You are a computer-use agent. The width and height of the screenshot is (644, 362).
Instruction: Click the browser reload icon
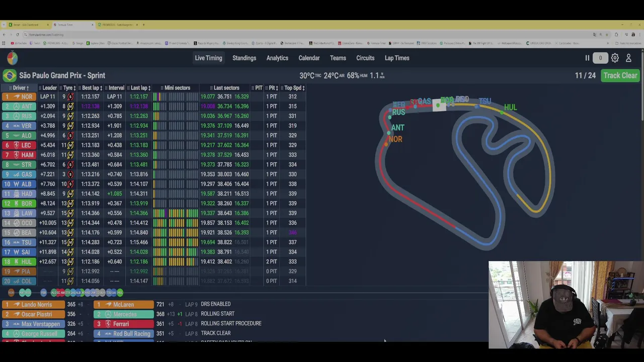tap(17, 35)
